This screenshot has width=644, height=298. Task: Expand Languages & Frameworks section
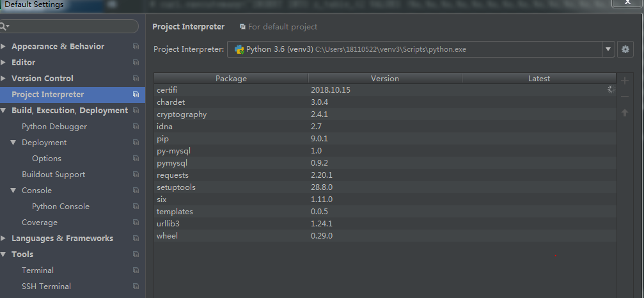tap(3, 239)
